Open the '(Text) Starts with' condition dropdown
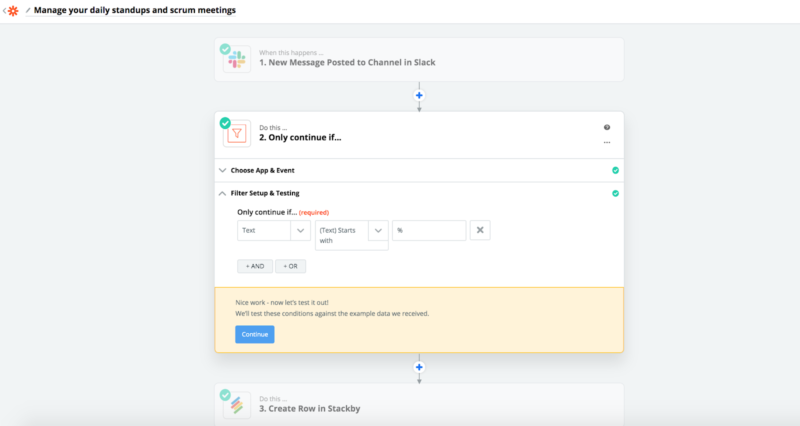The height and width of the screenshot is (426, 800). point(352,235)
